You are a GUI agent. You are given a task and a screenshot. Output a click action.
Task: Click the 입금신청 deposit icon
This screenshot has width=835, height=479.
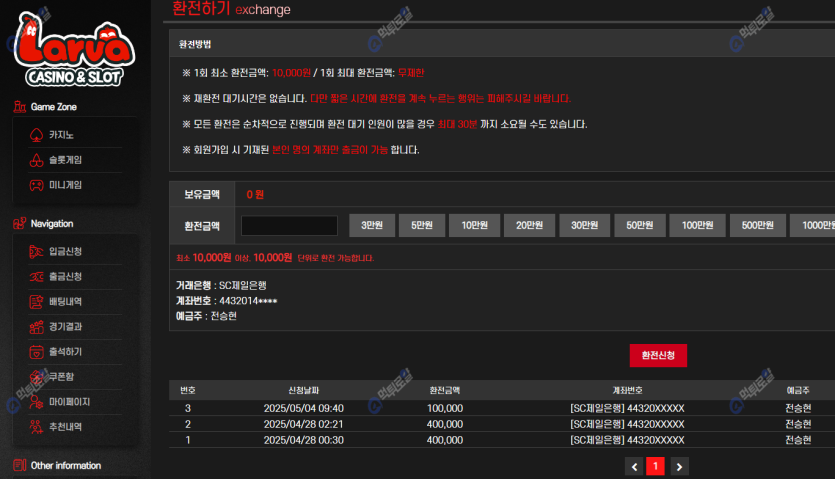coord(36,251)
